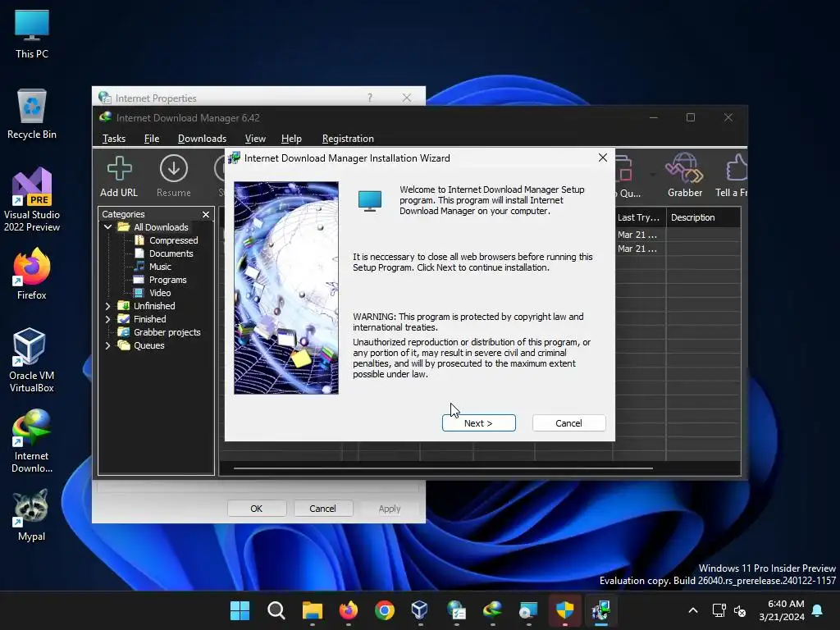Click the Internet Properties taskbar icon
The height and width of the screenshot is (630, 840).
[456, 610]
